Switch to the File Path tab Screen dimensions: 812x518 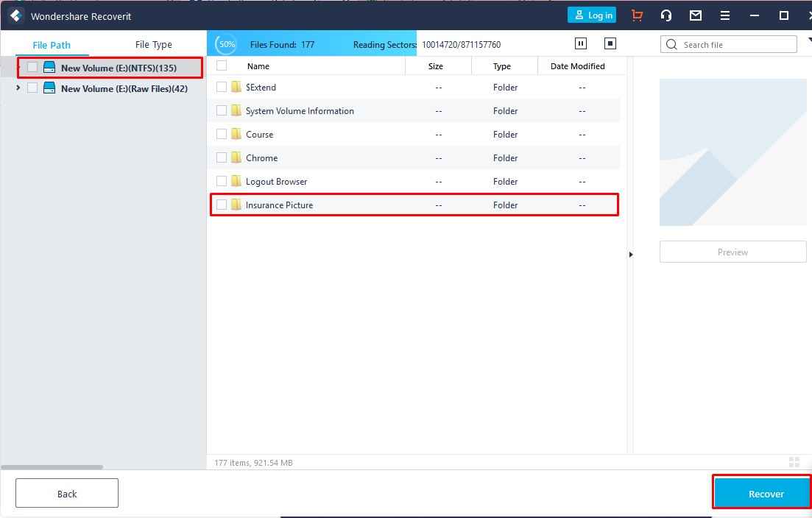click(52, 45)
